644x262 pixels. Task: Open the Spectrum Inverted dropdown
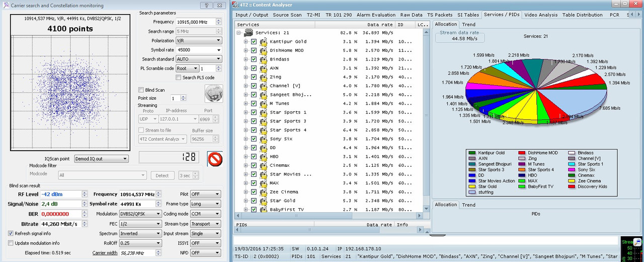tap(140, 234)
